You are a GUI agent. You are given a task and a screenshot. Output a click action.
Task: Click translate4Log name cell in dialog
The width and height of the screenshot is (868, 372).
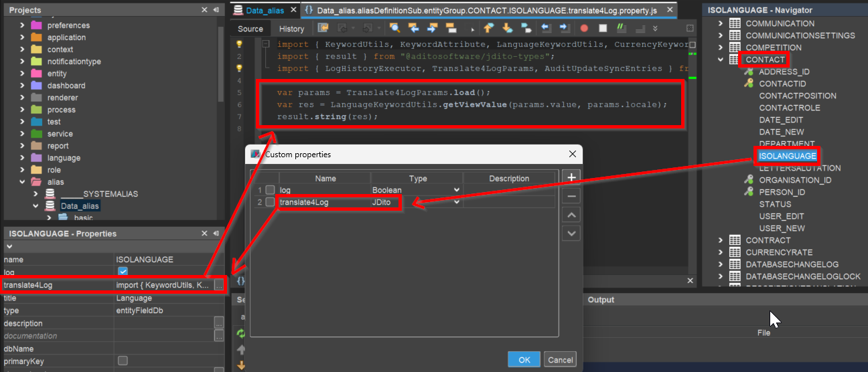tap(325, 202)
